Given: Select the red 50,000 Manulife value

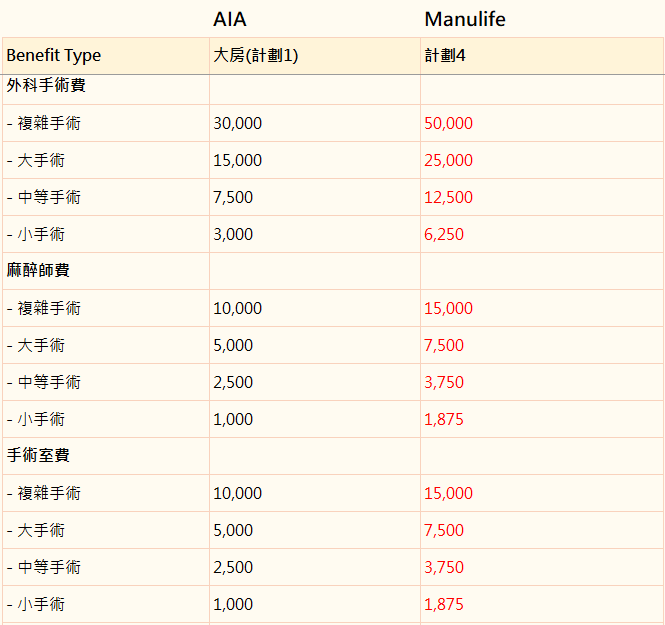Looking at the screenshot, I should [x=448, y=123].
